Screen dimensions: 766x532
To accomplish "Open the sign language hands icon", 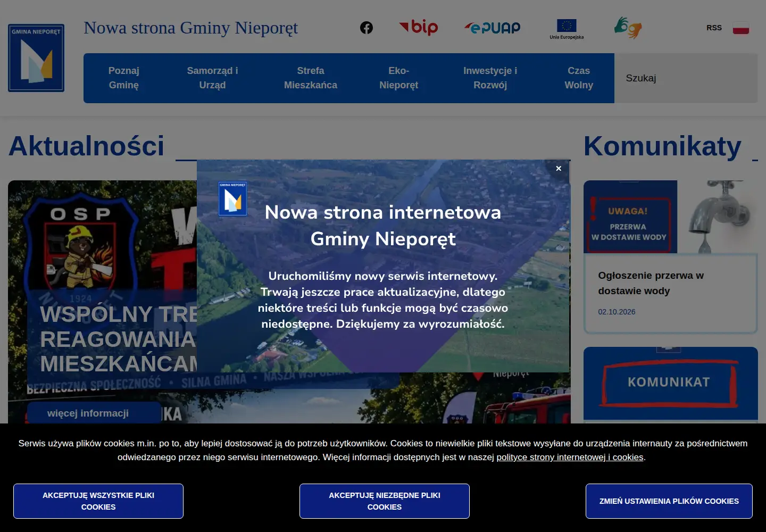I will pyautogui.click(x=628, y=28).
